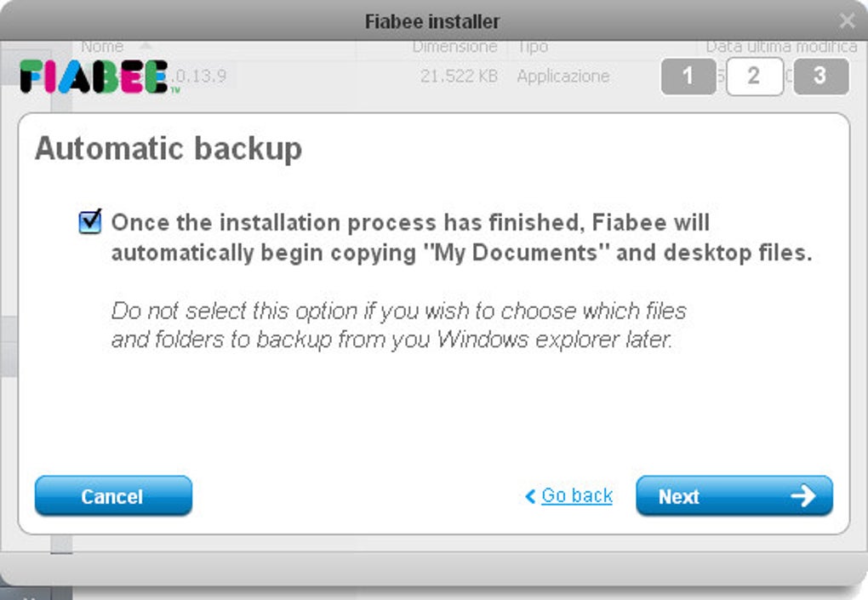Select the highlighted step 2 indicator
This screenshot has width=868, height=600.
pyautogui.click(x=754, y=77)
